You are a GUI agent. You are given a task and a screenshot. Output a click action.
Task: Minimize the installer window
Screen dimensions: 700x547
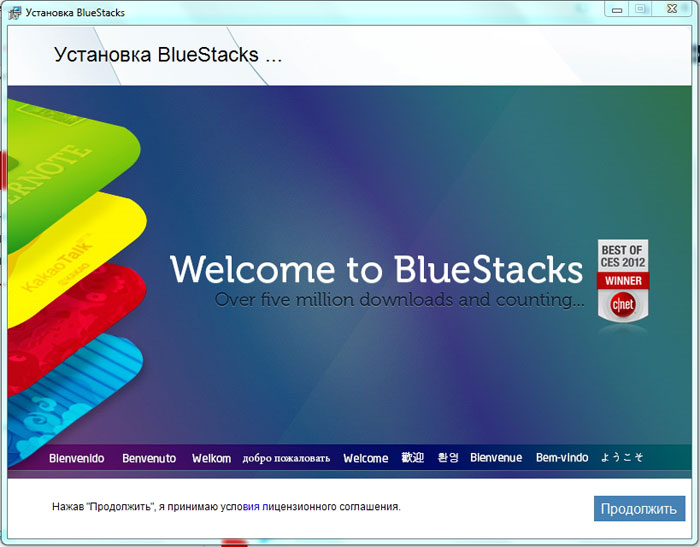click(617, 8)
